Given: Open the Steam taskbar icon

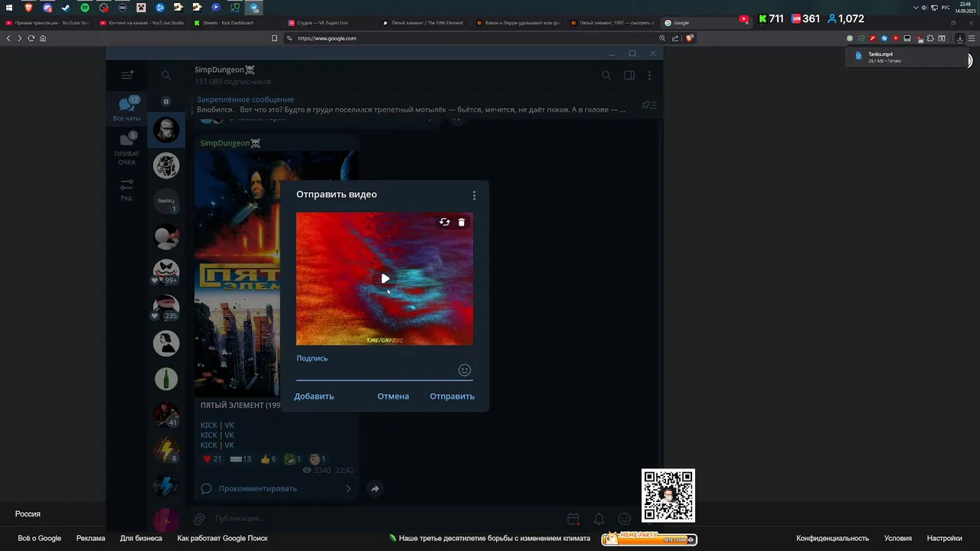Looking at the screenshot, I should [66, 8].
